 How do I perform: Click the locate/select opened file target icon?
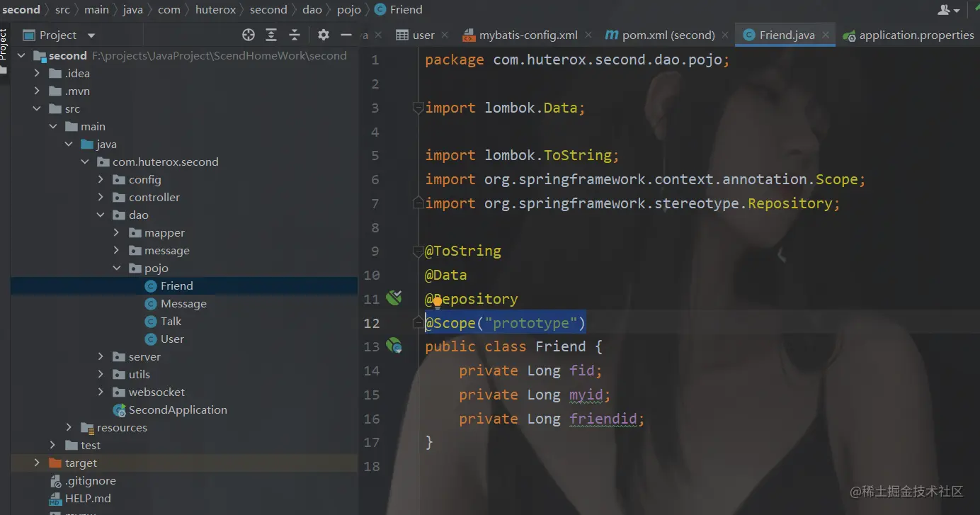[248, 35]
